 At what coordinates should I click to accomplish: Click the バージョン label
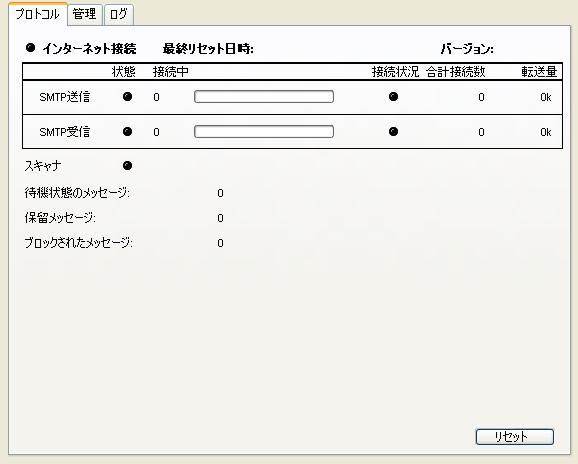pos(467,49)
